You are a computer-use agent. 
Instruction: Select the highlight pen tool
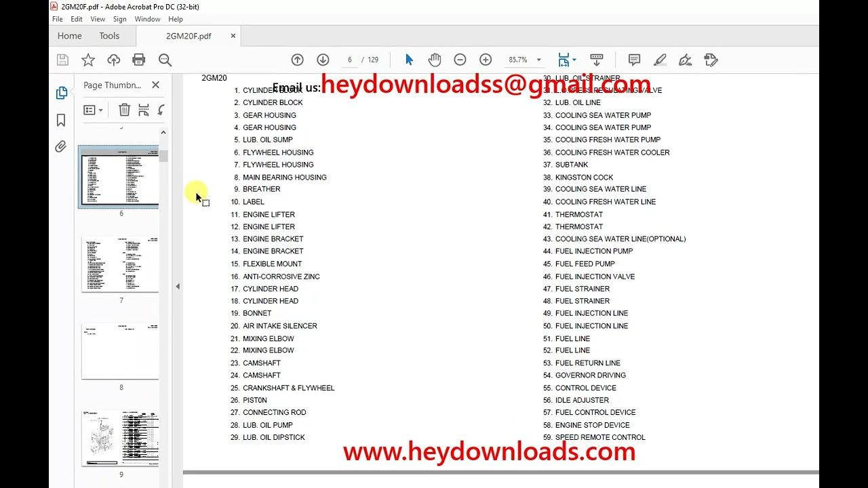[x=660, y=60]
